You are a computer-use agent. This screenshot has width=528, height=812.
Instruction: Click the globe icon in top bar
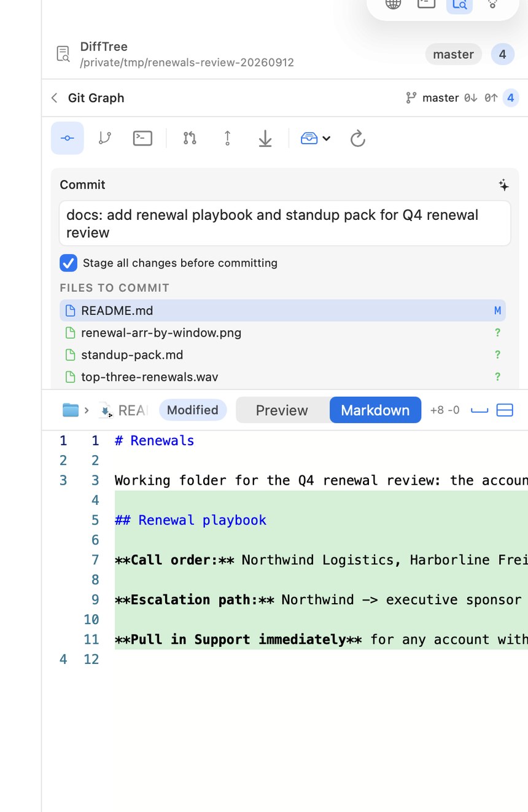pos(393,4)
